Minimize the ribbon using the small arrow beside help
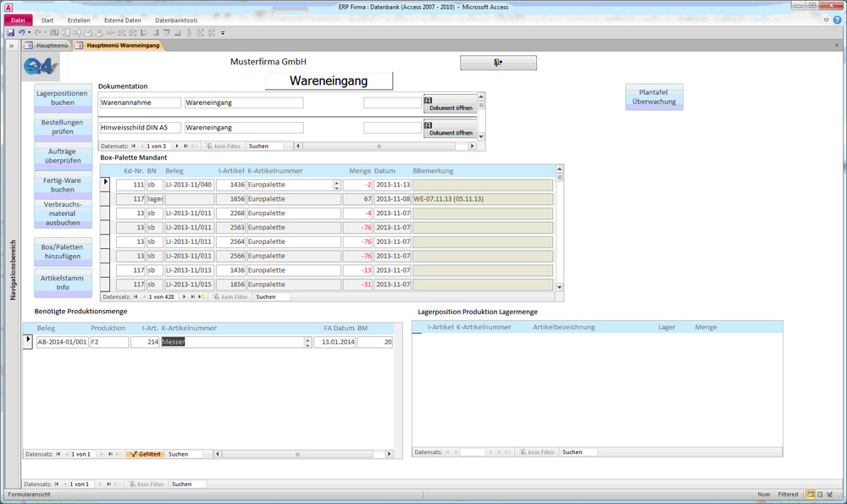Image resolution: width=847 pixels, height=504 pixels. point(826,20)
